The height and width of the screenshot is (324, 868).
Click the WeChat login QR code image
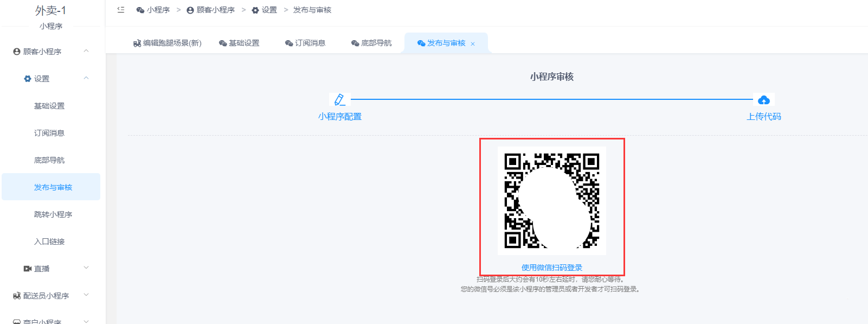pos(552,201)
